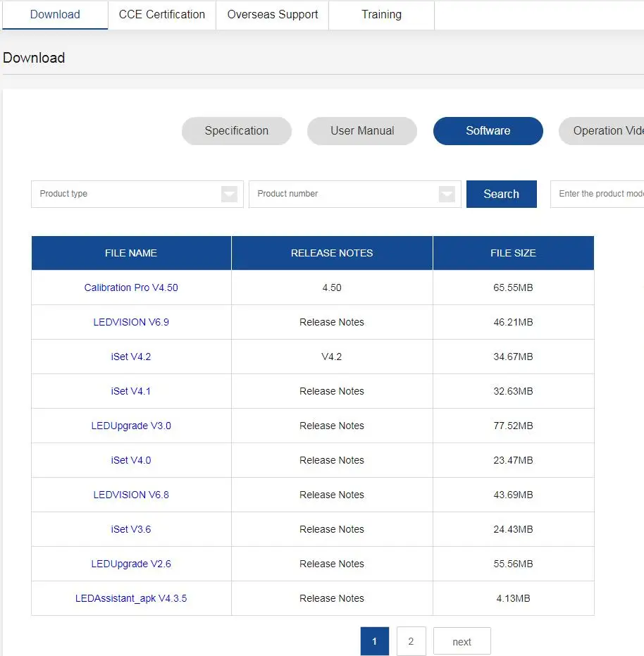Image resolution: width=644 pixels, height=656 pixels.
Task: Select the Operation Video category button
Action: pos(602,131)
